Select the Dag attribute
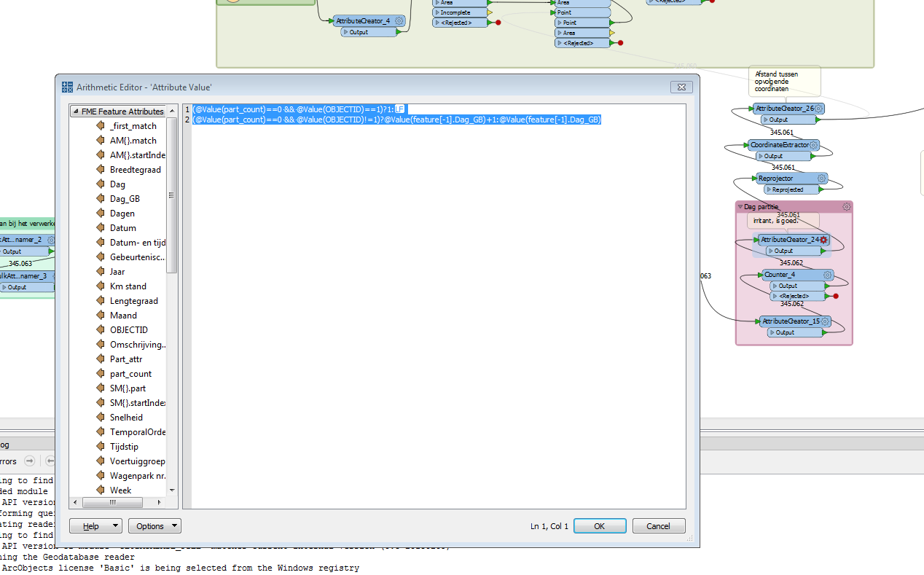 (117, 184)
